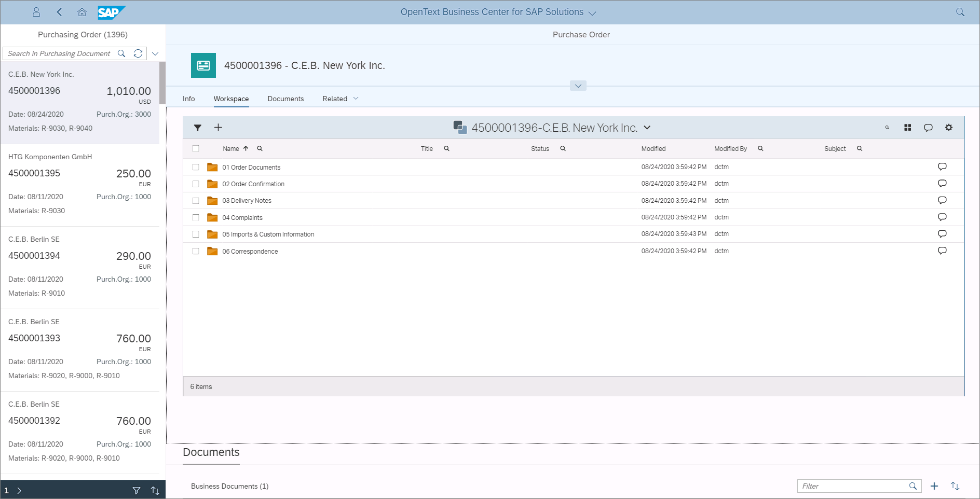Open the filter icon in the workspace toolbar
Image resolution: width=980 pixels, height=499 pixels.
(x=197, y=127)
